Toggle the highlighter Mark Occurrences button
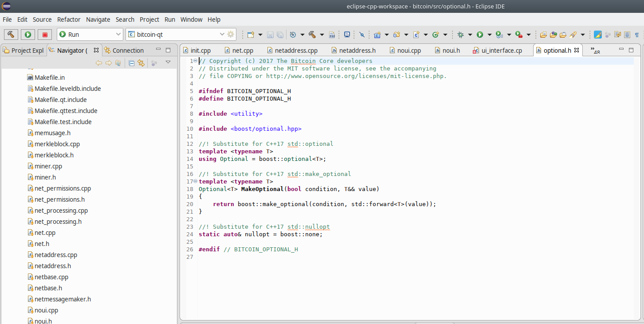The image size is (644, 324). (597, 35)
